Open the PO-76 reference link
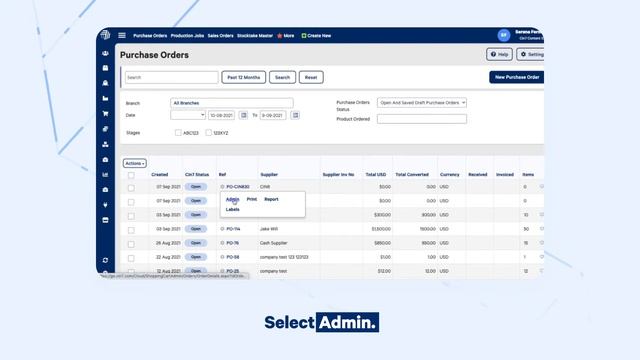 pos(232,243)
